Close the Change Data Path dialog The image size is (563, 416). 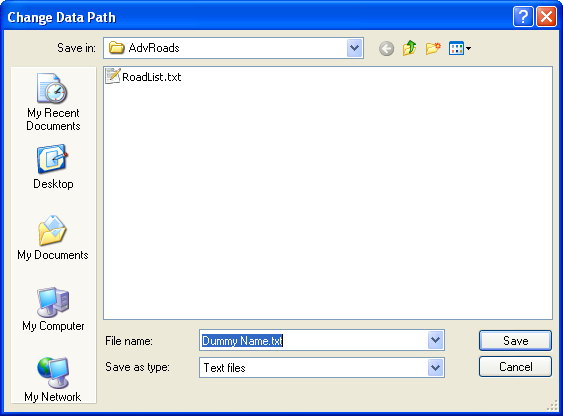[x=546, y=17]
